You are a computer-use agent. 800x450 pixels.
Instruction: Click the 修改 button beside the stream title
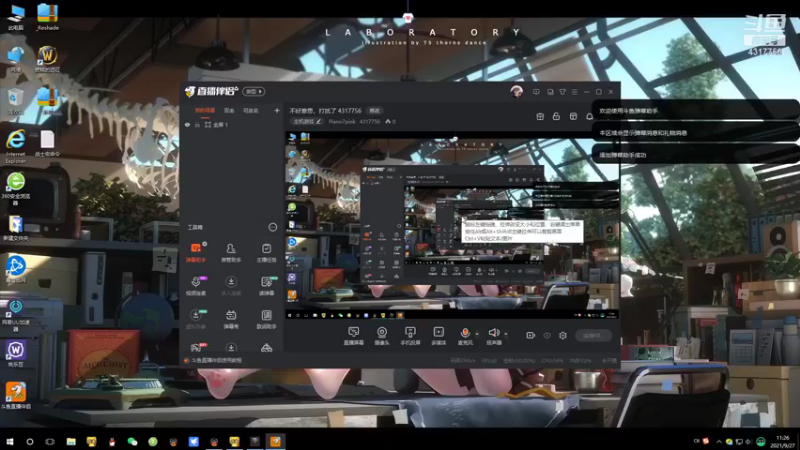(x=374, y=110)
